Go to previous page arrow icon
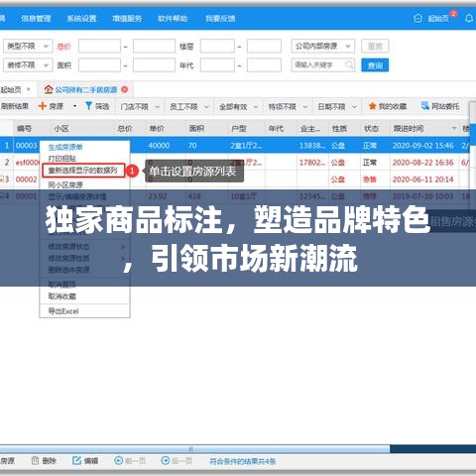Image resolution: width=476 pixels, height=476 pixels. 118,460
